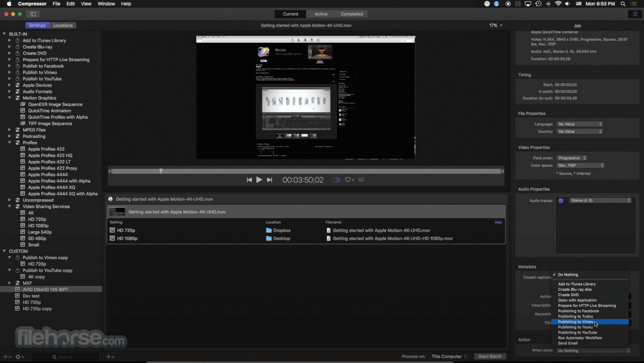Click the Publish to Vimeo destination icon
The width and height of the screenshot is (644, 363).
tap(18, 72)
